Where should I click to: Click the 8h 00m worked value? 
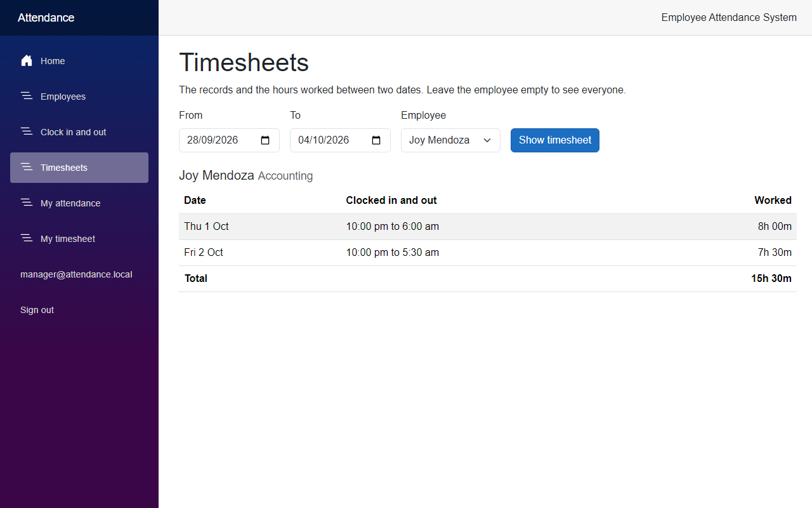(x=775, y=227)
